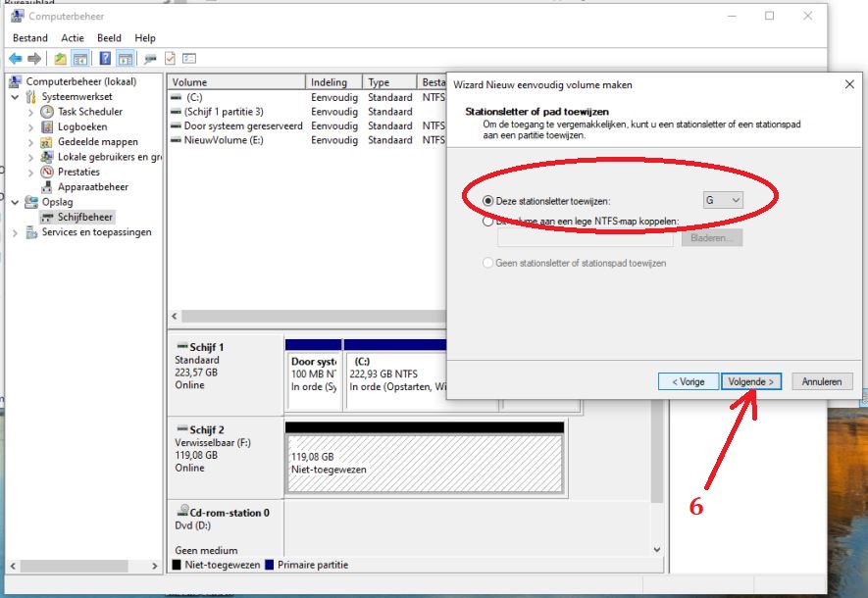Open Apparaatbeheer in the tree
This screenshot has width=868, height=598.
click(92, 186)
